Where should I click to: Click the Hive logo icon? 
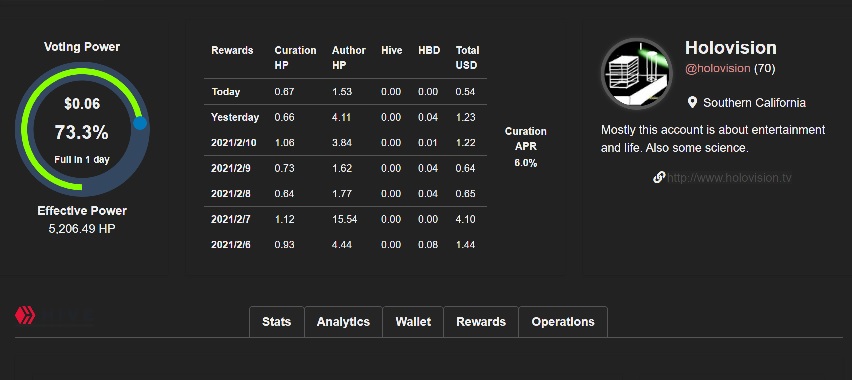[25, 315]
